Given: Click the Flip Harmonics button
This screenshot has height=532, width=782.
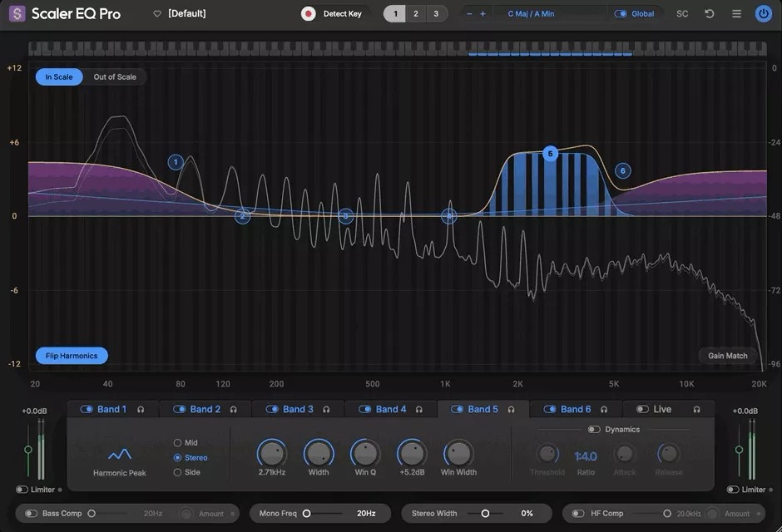Looking at the screenshot, I should pos(72,356).
